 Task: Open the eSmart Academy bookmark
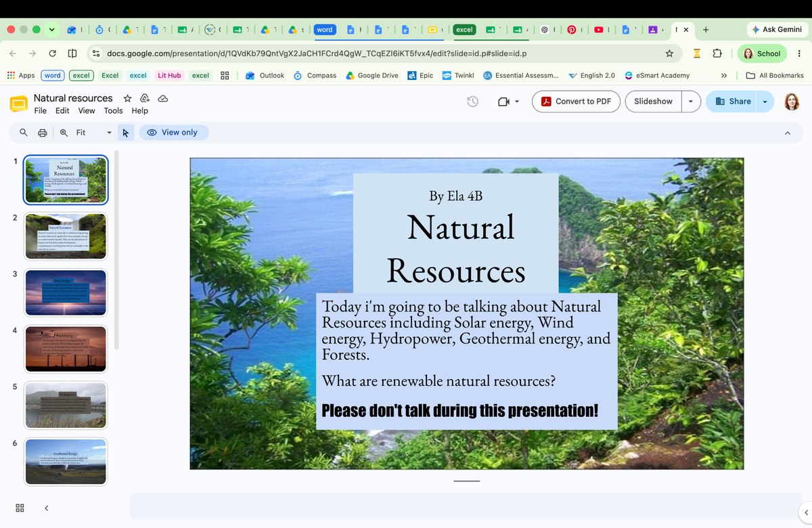[x=656, y=75]
